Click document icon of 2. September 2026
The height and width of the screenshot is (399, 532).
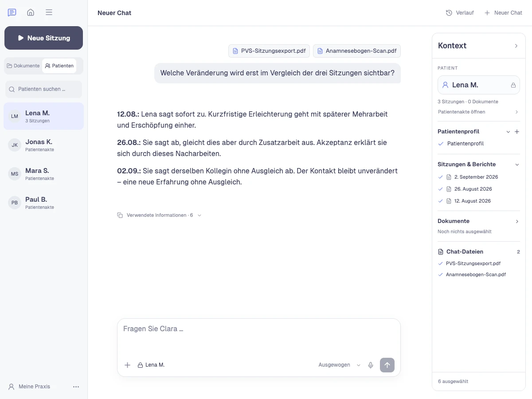point(449,177)
